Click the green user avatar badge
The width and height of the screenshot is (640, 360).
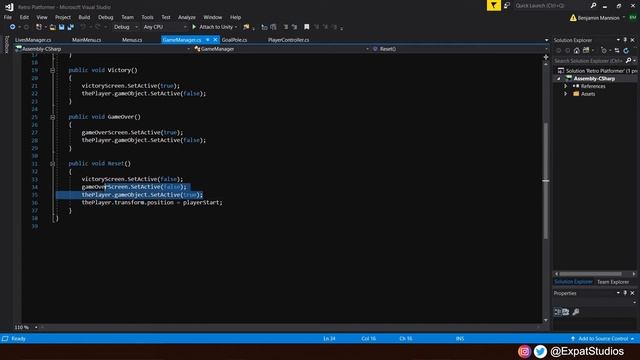[x=633, y=18]
